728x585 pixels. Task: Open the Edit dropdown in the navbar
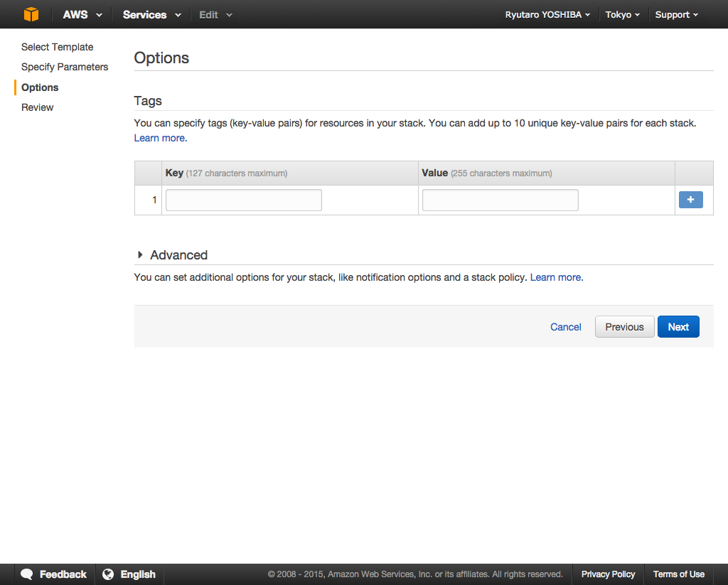click(215, 14)
